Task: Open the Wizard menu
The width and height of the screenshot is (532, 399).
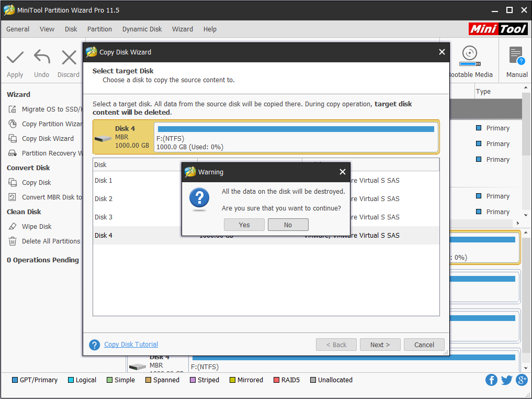Action: pyautogui.click(x=183, y=29)
